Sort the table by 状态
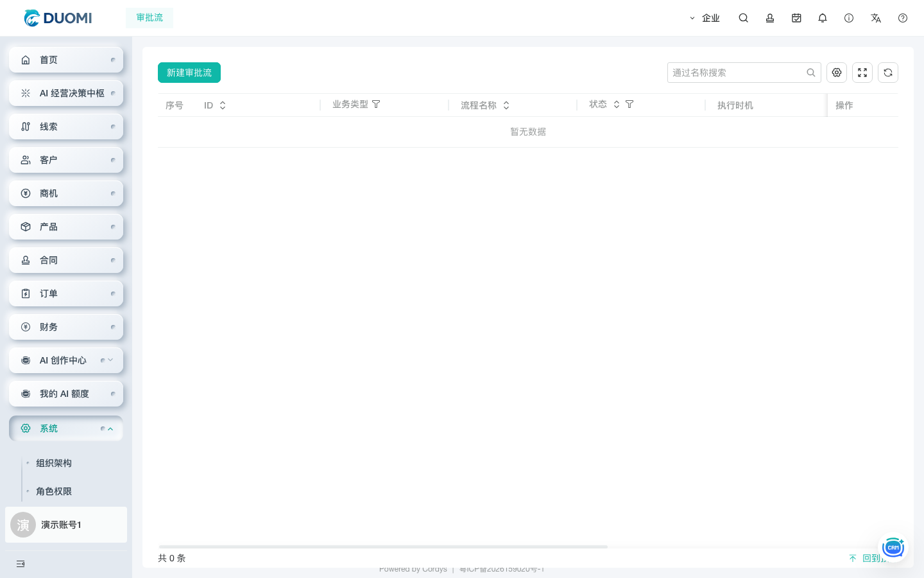The height and width of the screenshot is (578, 924). [x=617, y=104]
